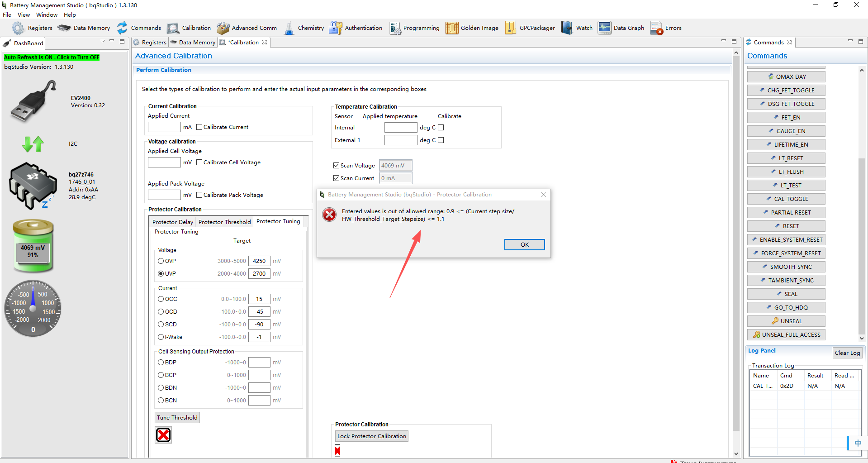Close the error dialog with X
The width and height of the screenshot is (868, 463).
click(x=544, y=195)
